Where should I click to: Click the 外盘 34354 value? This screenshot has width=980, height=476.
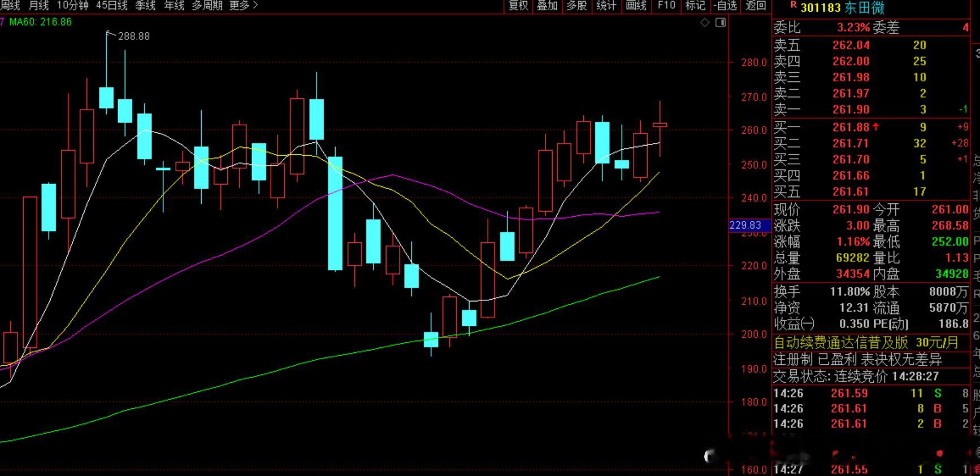(853, 274)
